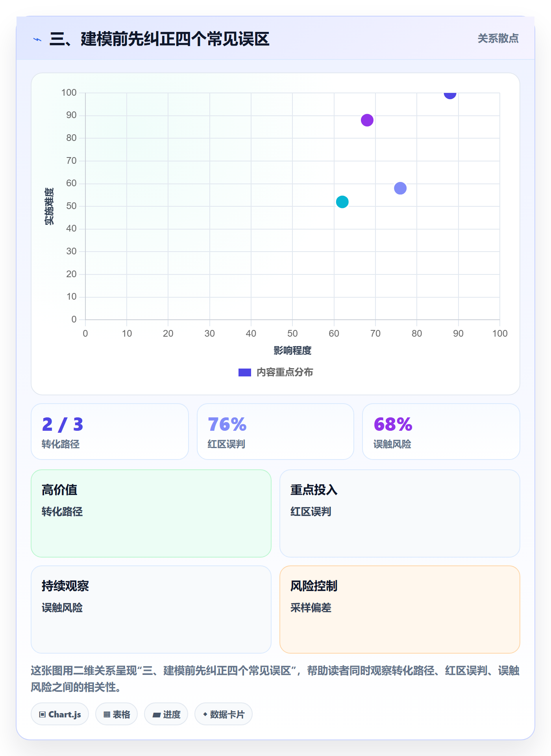Select the 重点投入 quadrant card

click(x=400, y=513)
